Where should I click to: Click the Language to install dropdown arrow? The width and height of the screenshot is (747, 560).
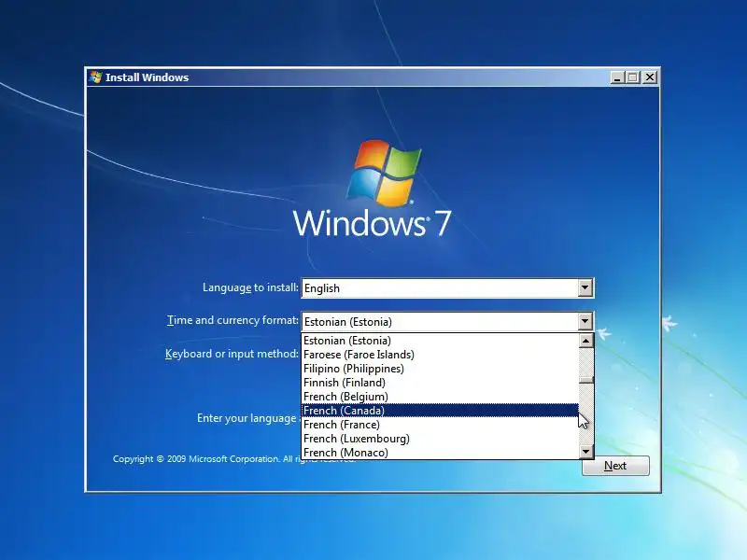coord(585,288)
